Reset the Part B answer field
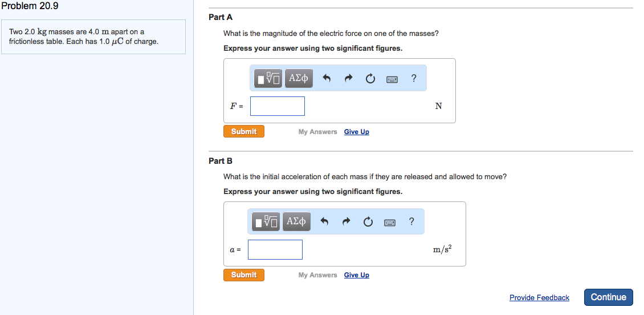 [368, 222]
